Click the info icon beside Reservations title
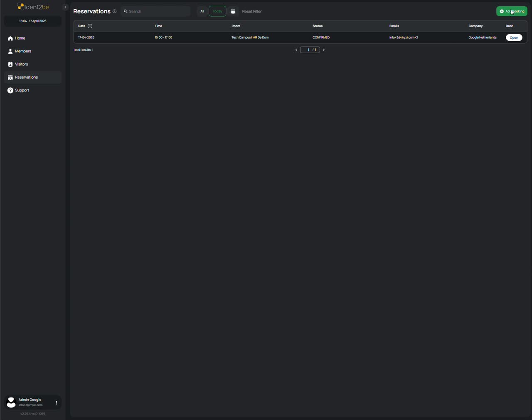Image resolution: width=532 pixels, height=420 pixels. coord(115,12)
